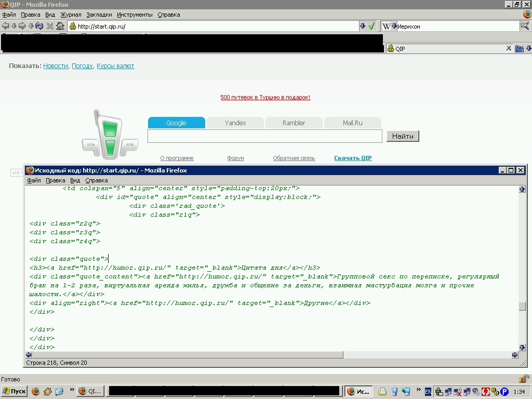The width and height of the screenshot is (532, 399).
Task: Expand the quick launch overflow chevron
Action: point(72,390)
